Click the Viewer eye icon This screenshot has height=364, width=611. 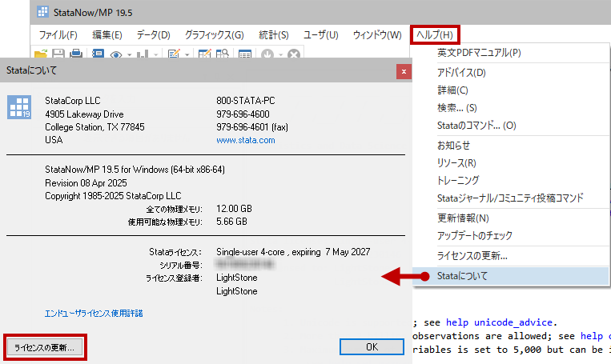pyautogui.click(x=115, y=54)
